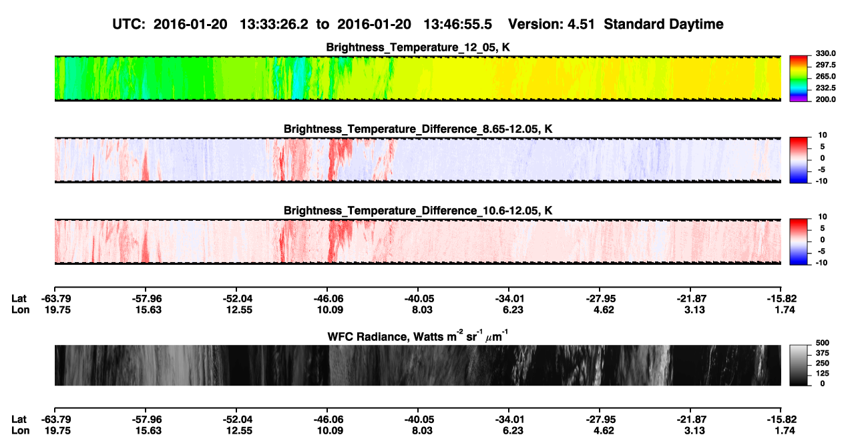
Task: Click the 10 tick of 8.65-12.05 colorbar
Action: click(x=822, y=134)
